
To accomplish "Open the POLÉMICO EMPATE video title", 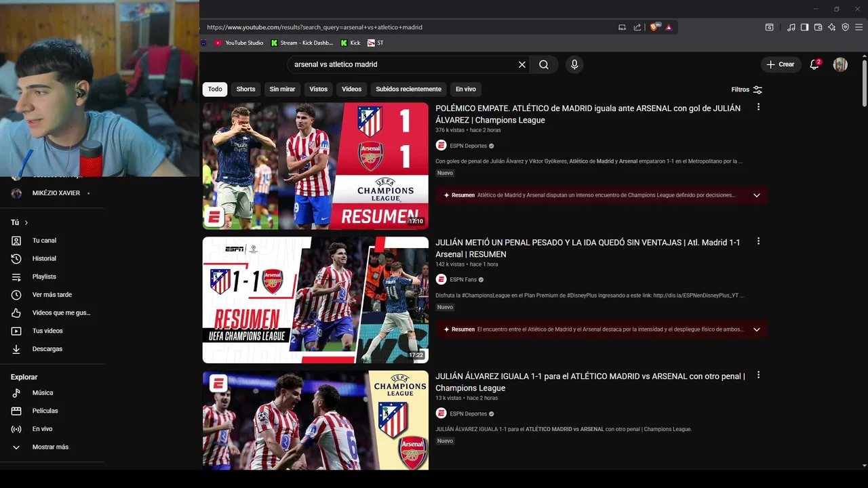I will tap(588, 114).
